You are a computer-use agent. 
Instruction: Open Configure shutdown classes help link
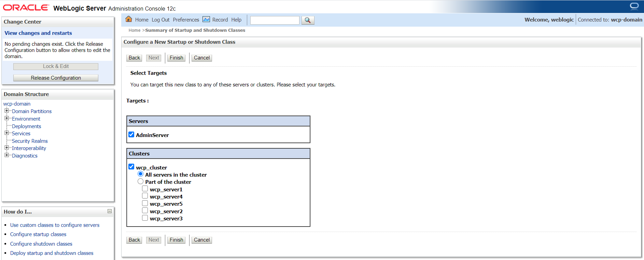click(41, 244)
